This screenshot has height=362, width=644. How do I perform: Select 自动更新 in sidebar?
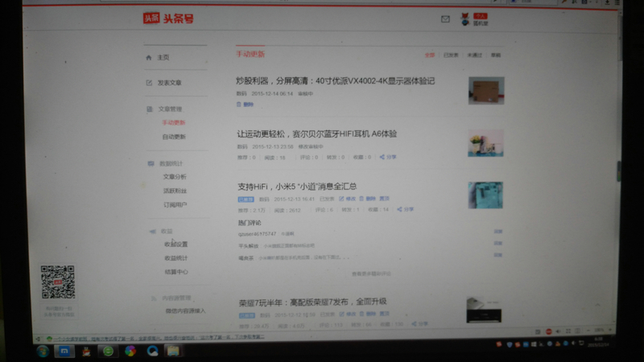[174, 136]
